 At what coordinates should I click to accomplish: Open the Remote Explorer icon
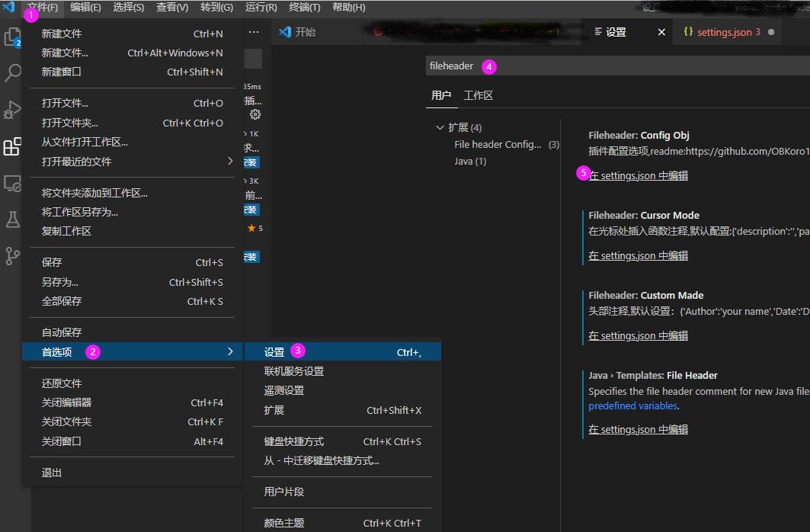point(11,183)
